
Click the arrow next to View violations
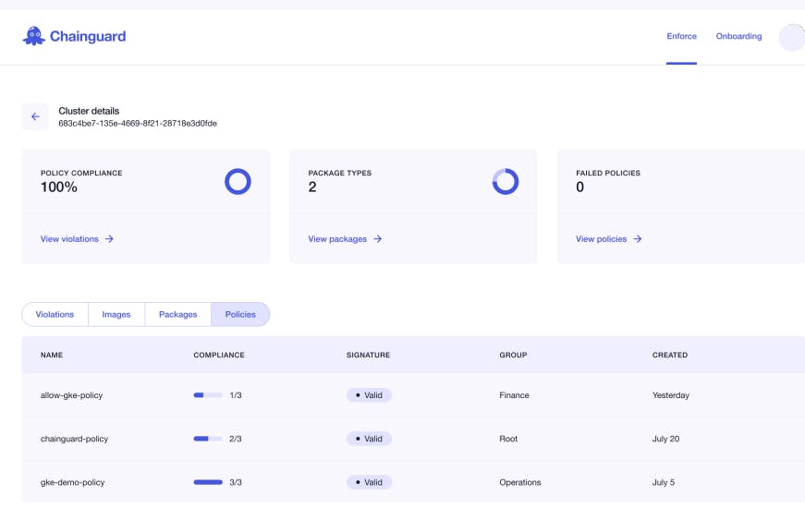(x=109, y=239)
